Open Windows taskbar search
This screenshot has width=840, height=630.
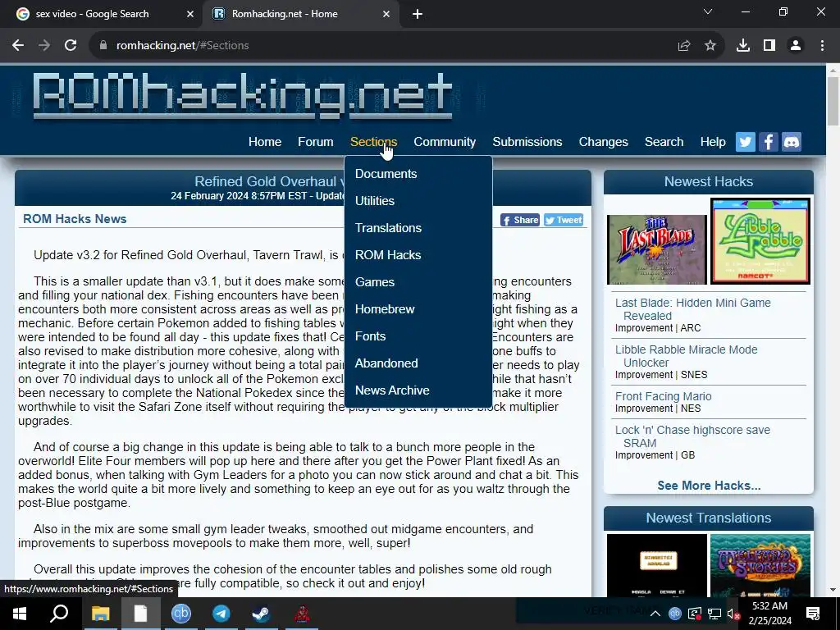[x=59, y=614]
